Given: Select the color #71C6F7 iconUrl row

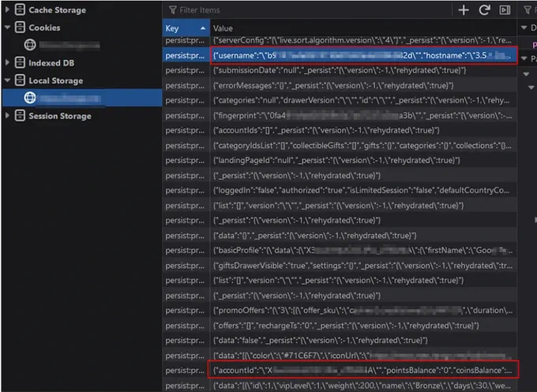Looking at the screenshot, I should pyautogui.click(x=363, y=356).
